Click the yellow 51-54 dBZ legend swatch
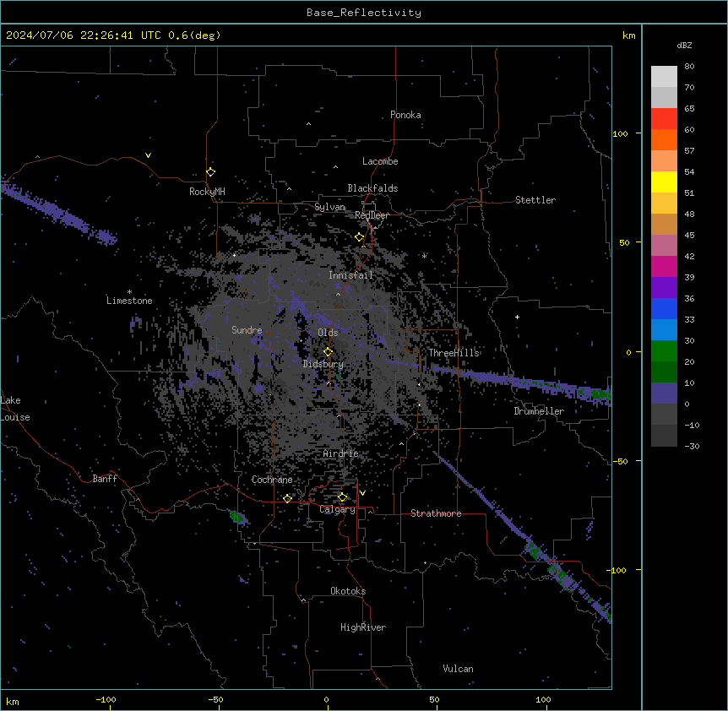Viewport: 728px width, 711px height. coord(664,182)
